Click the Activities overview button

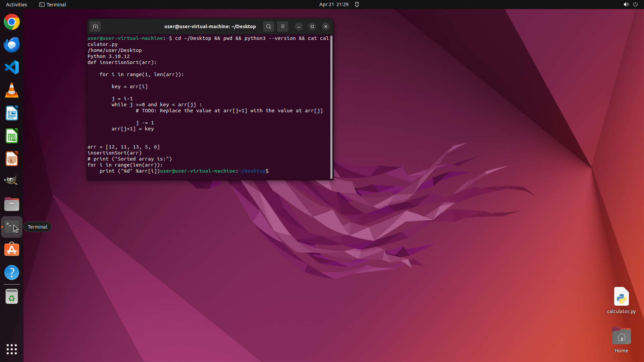coord(16,4)
